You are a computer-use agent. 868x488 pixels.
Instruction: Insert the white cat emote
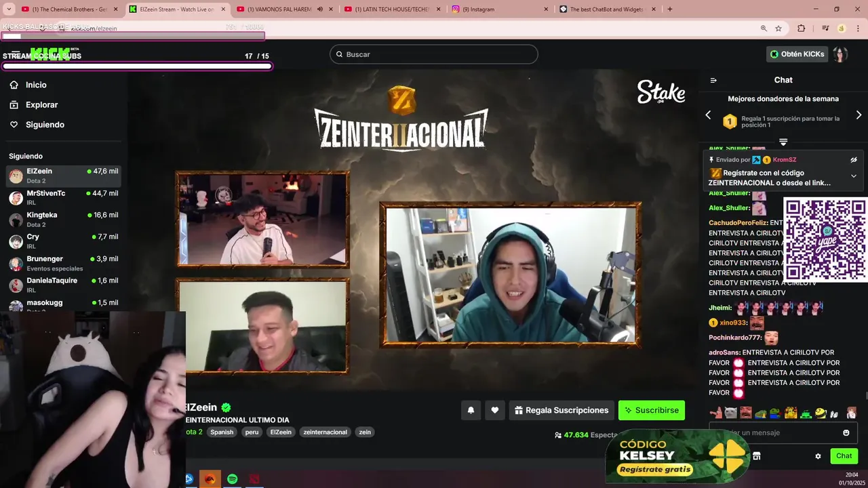[731, 413]
